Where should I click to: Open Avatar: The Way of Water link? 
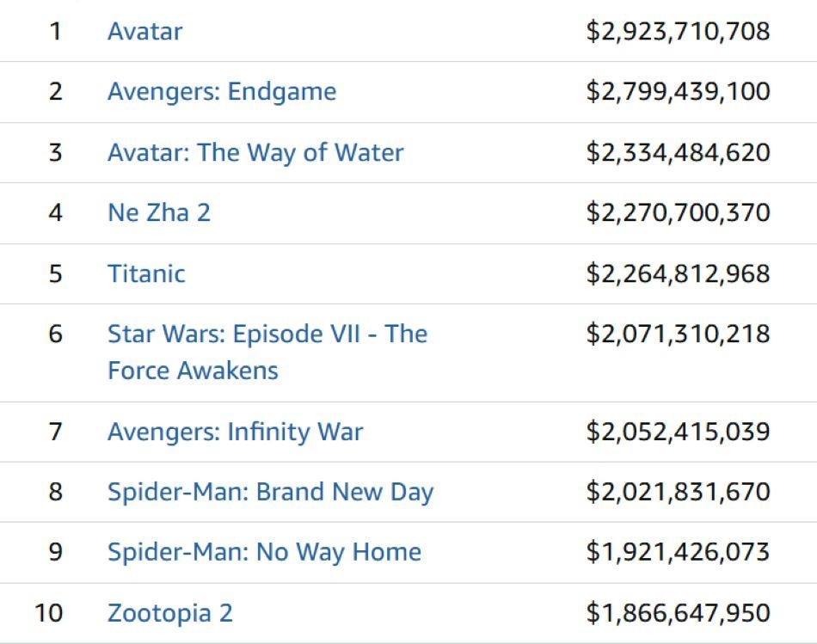(x=255, y=153)
